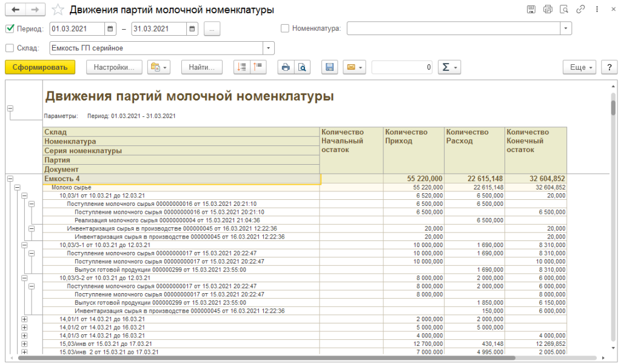Open Настройки... report settings
621x364 pixels.
tap(114, 67)
